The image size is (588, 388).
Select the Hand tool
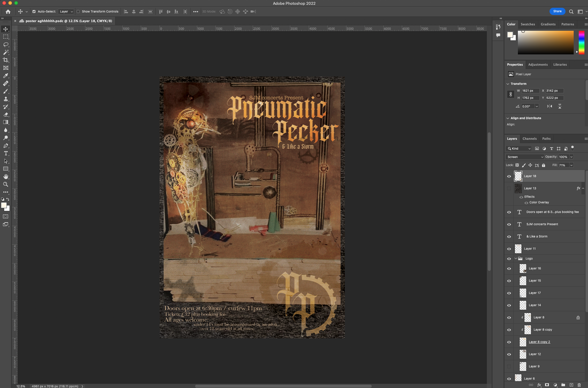[6, 177]
